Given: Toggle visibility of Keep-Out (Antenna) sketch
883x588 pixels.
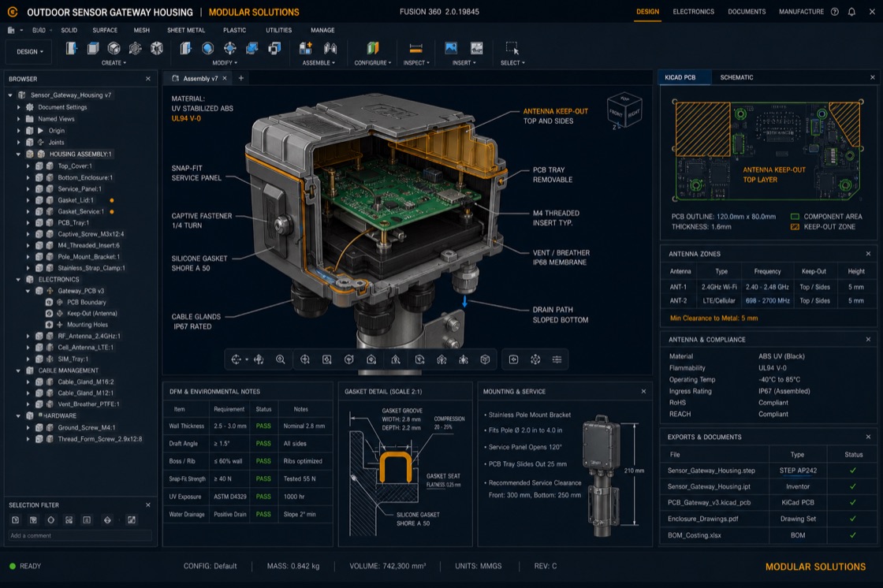Looking at the screenshot, I should pos(49,313).
